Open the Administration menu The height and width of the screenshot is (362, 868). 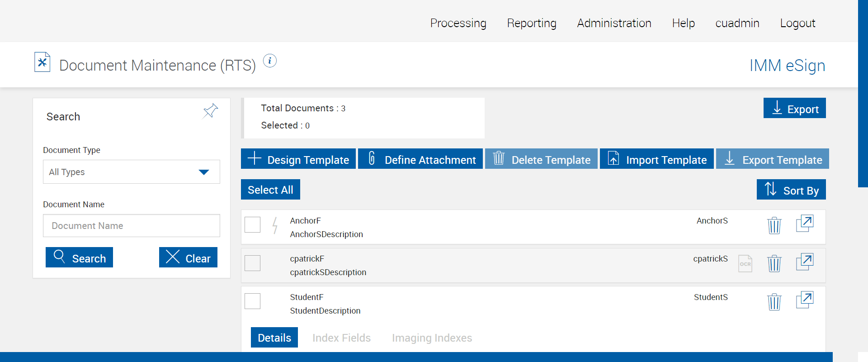coord(614,23)
